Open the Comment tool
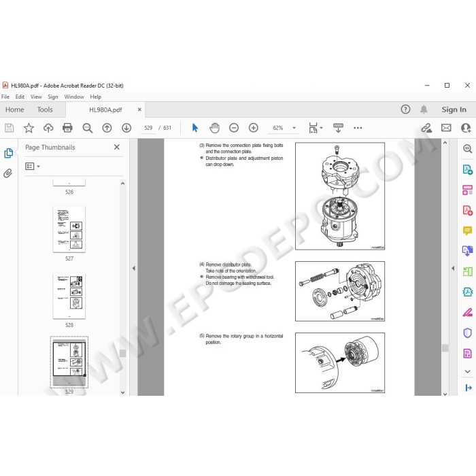 point(467,231)
